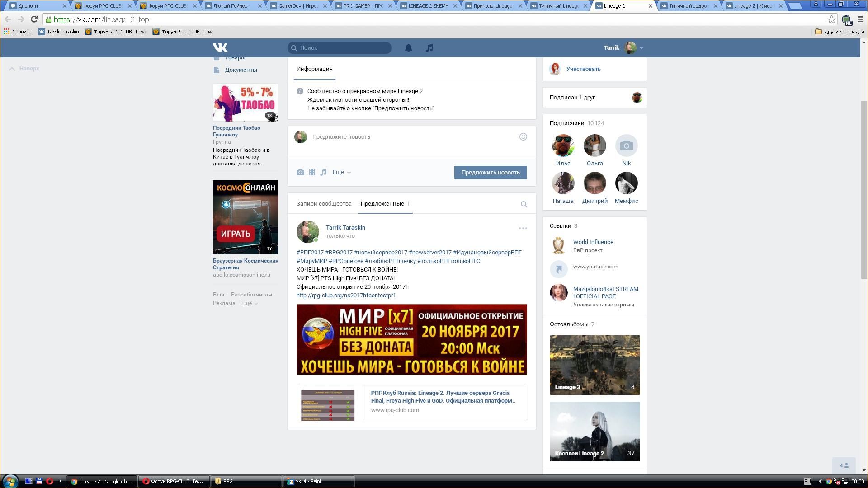Select the Предложенные tab
Image resolution: width=868 pixels, height=488 pixels.
click(382, 204)
